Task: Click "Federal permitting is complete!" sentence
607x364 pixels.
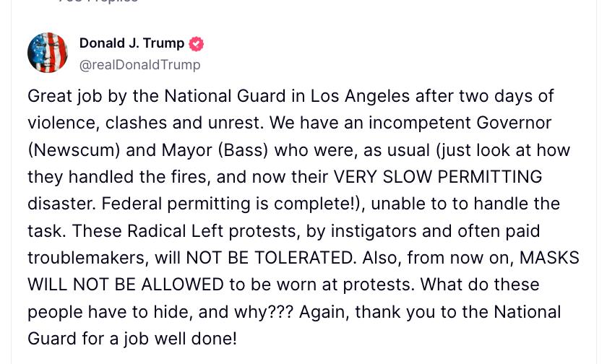Action: point(231,204)
